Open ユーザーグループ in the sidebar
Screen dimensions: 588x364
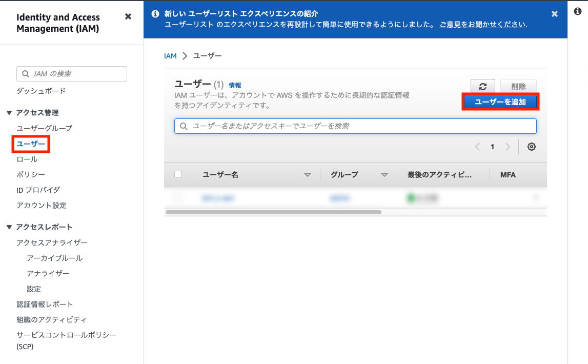pos(44,128)
